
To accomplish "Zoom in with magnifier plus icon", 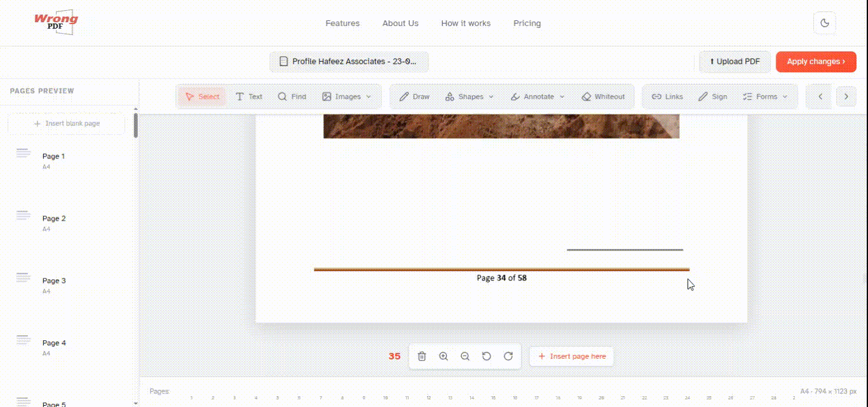I will [x=444, y=356].
